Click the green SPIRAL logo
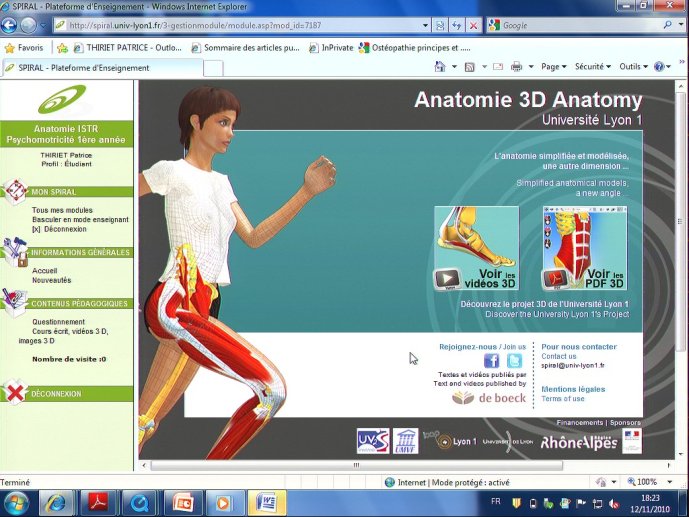Image resolution: width=689 pixels, height=517 pixels. click(62, 99)
